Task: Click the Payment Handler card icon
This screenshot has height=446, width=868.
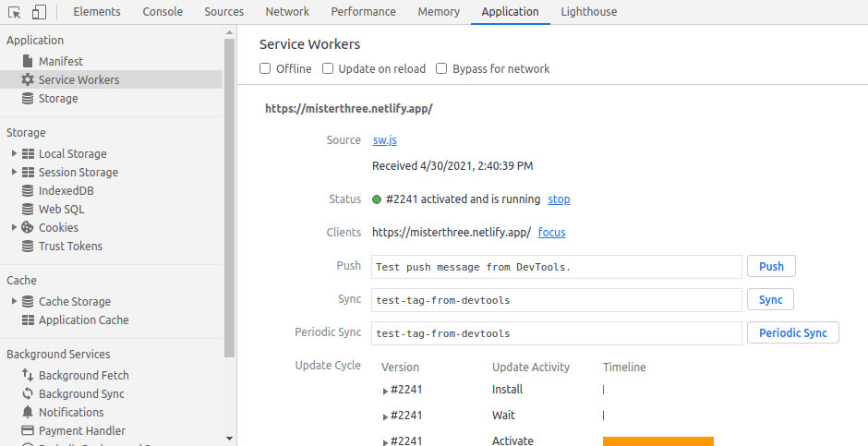Action: (x=28, y=430)
